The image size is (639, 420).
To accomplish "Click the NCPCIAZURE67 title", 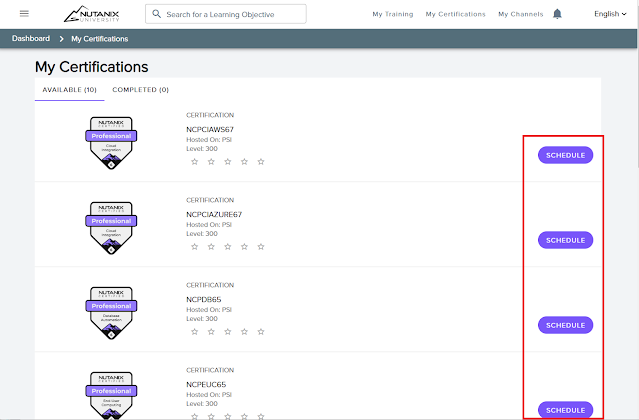I will [x=214, y=215].
